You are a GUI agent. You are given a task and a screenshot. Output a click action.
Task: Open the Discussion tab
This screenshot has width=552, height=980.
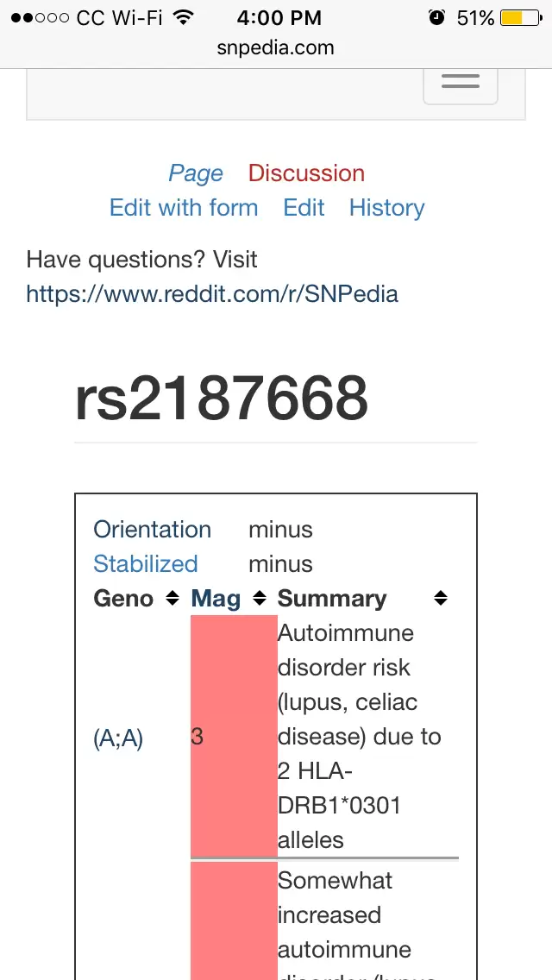click(306, 173)
